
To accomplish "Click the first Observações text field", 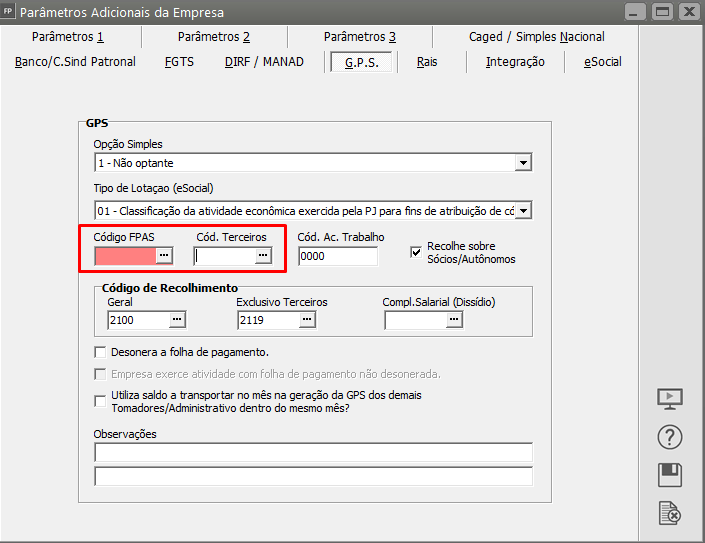I will (x=313, y=453).
